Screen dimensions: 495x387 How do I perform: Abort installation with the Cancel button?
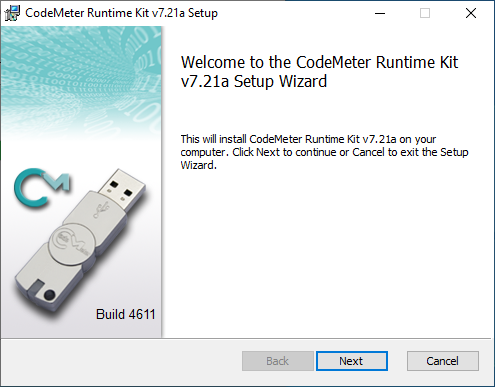(443, 361)
